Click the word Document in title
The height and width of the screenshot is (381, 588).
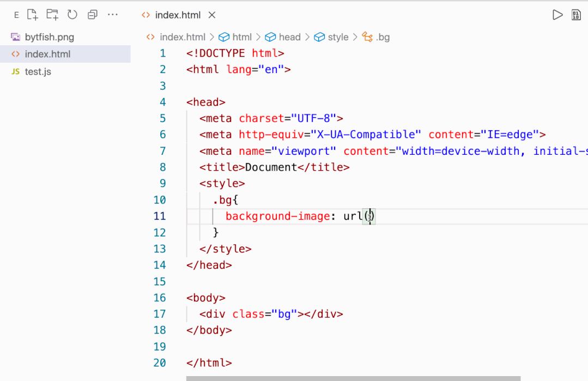[271, 167]
